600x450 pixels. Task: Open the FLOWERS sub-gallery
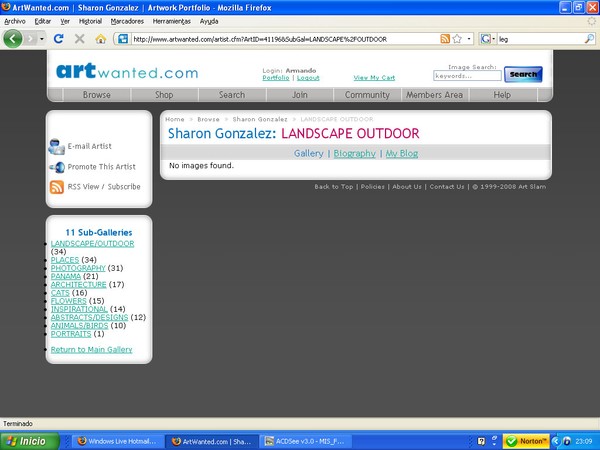click(68, 301)
